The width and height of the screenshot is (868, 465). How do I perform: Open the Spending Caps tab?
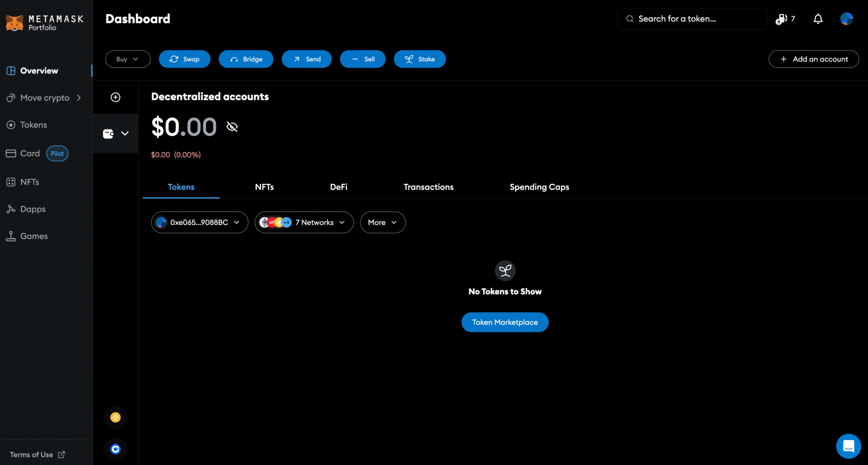(540, 187)
